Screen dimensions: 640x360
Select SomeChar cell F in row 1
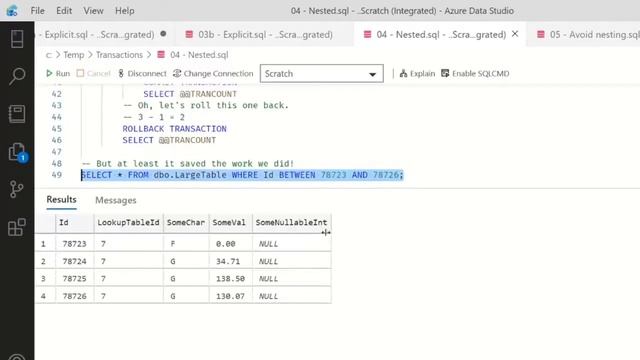186,244
